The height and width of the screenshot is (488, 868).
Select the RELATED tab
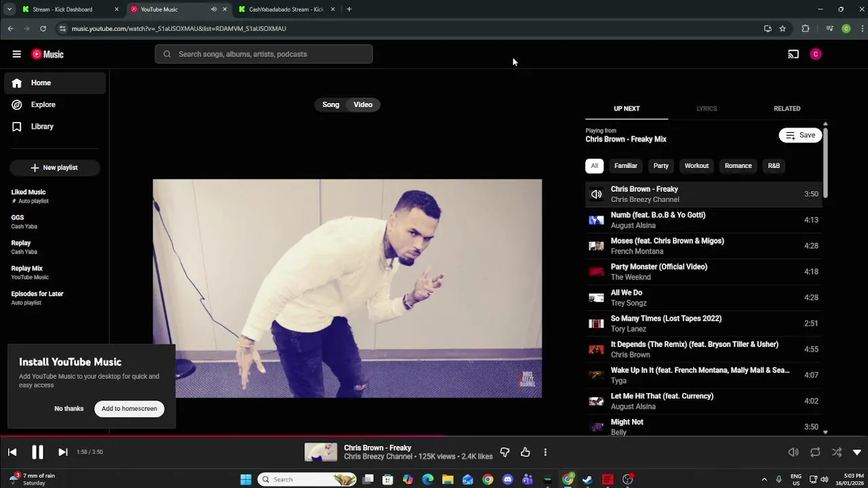787,108
